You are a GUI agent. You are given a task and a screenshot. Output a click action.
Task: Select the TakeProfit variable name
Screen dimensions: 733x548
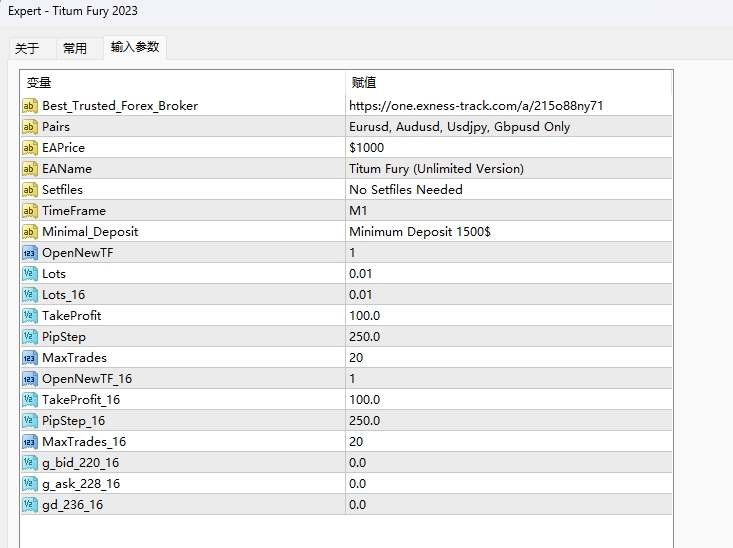pyautogui.click(x=72, y=316)
